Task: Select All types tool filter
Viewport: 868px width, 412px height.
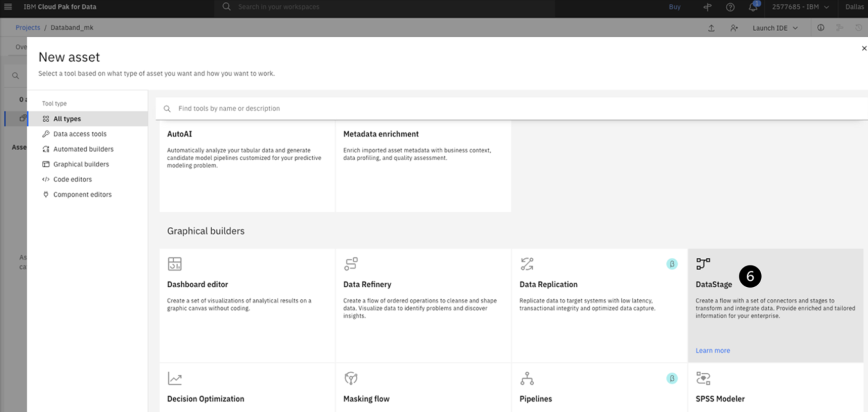Action: tap(87, 119)
